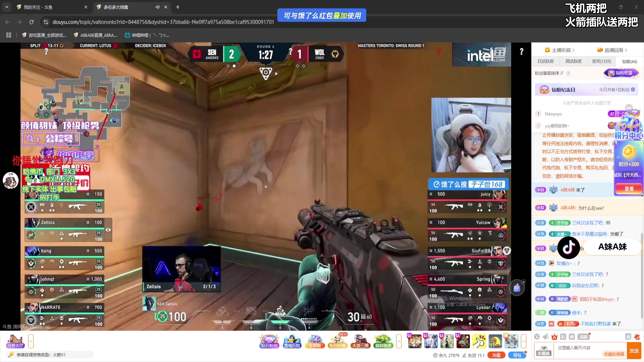This screenshot has width=644, height=362.
Task: Click the site information icon left of URL
Action: [46, 22]
